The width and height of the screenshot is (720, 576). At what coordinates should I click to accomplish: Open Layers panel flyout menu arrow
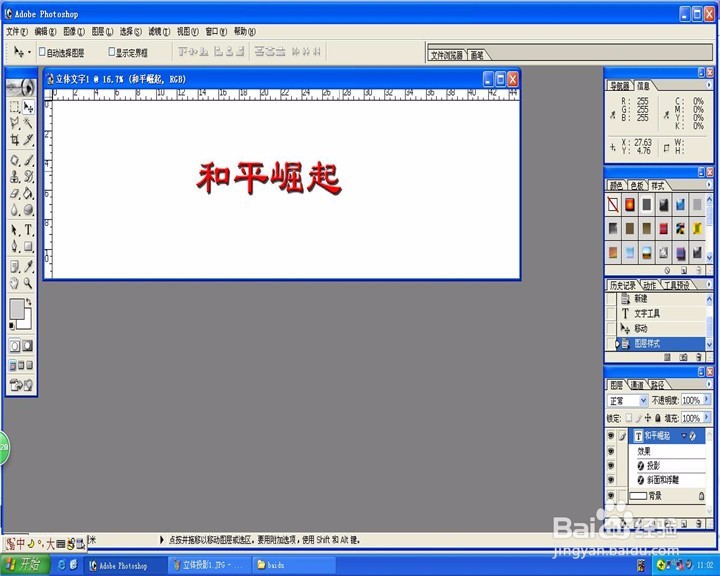click(709, 384)
